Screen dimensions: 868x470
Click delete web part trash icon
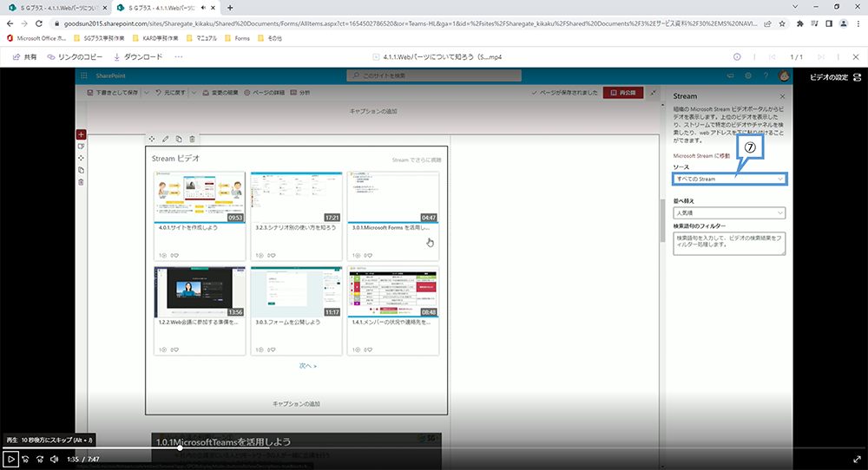click(192, 139)
